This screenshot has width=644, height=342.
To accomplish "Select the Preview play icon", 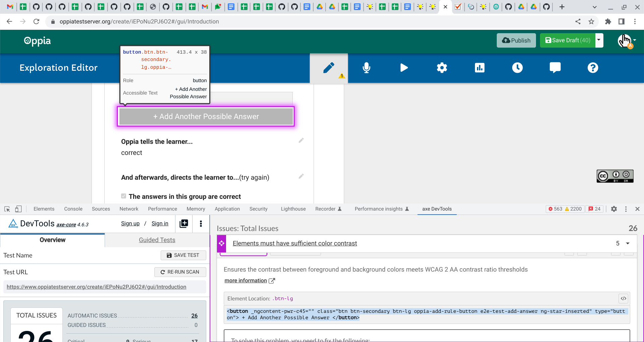I will (404, 68).
